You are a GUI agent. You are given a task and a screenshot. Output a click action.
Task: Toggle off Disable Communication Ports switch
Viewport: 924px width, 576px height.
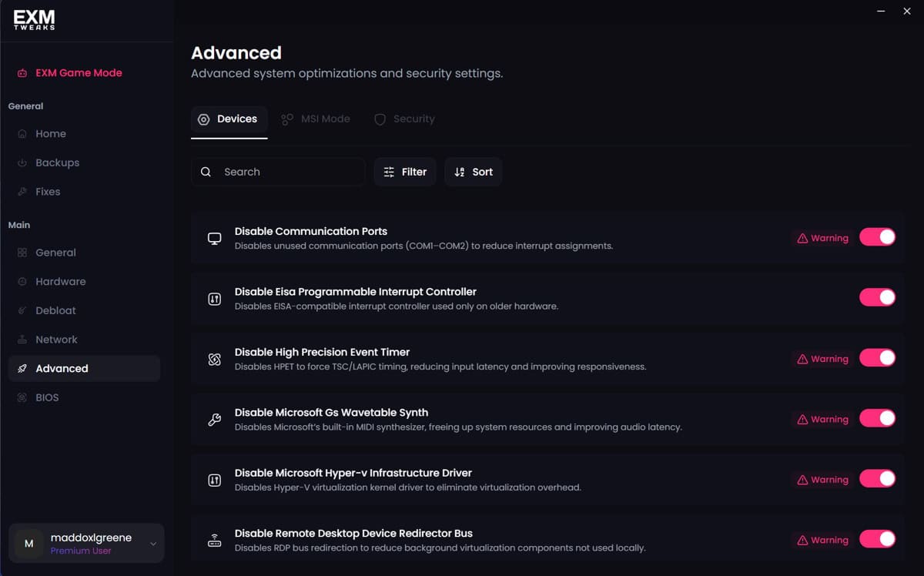click(877, 237)
